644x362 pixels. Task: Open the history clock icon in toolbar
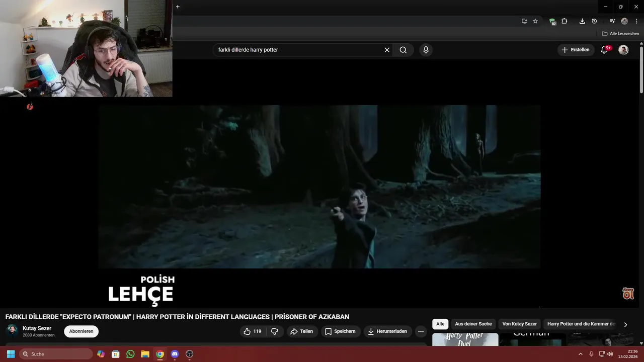pos(594,21)
